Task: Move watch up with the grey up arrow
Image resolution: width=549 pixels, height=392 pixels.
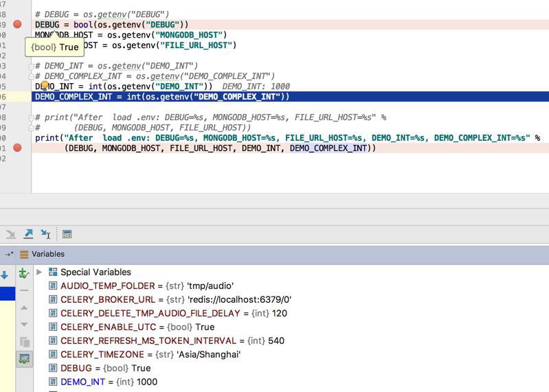Action: [x=24, y=308]
